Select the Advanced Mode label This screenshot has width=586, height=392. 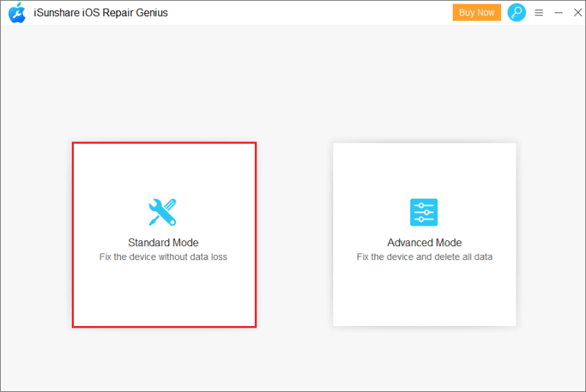(424, 243)
